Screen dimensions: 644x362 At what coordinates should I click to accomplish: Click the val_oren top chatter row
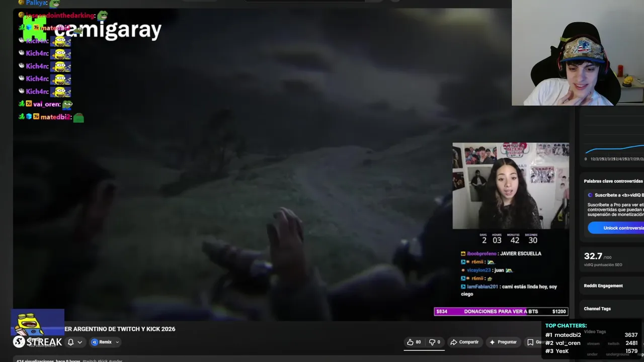(x=592, y=343)
